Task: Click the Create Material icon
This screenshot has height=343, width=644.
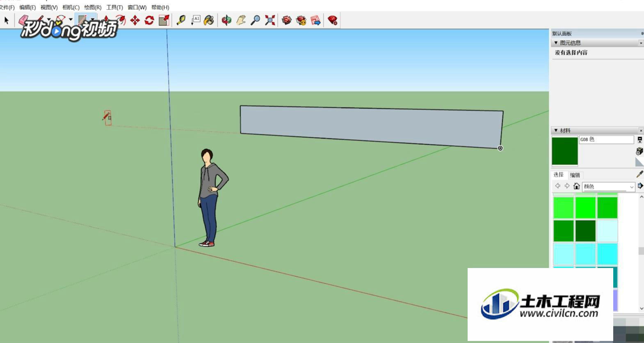Action: coord(639,151)
